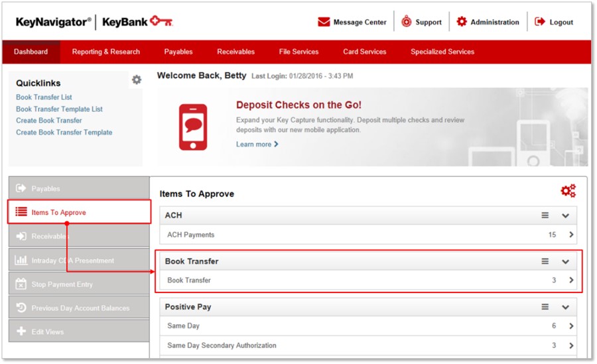Click the Administration text link

[495, 22]
